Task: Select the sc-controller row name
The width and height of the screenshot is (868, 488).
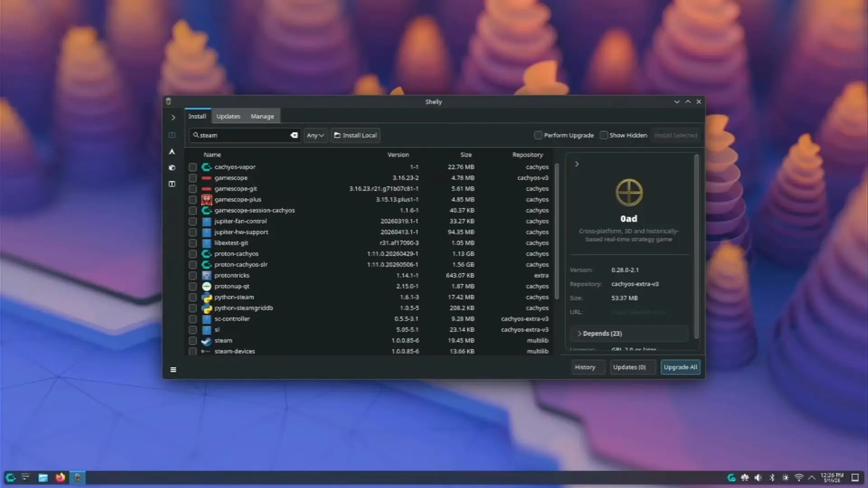Action: click(x=232, y=319)
